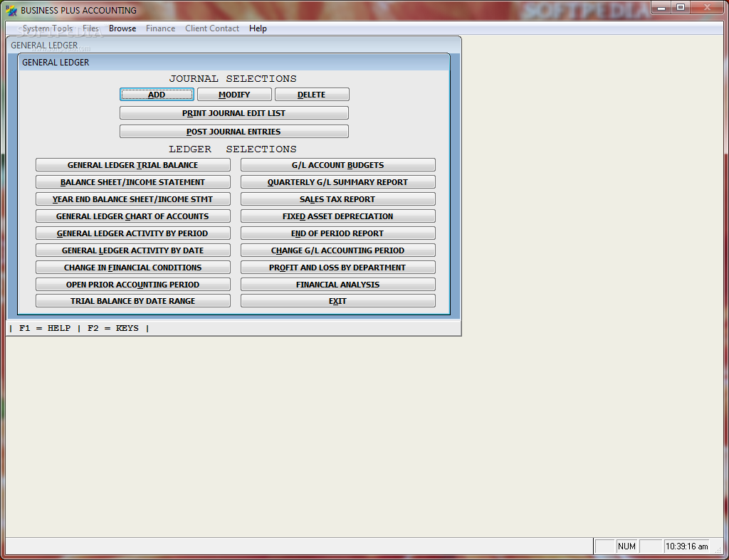Screen dimensions: 729x560
Task: Open General Ledger Activity by Period
Action: [x=133, y=233]
